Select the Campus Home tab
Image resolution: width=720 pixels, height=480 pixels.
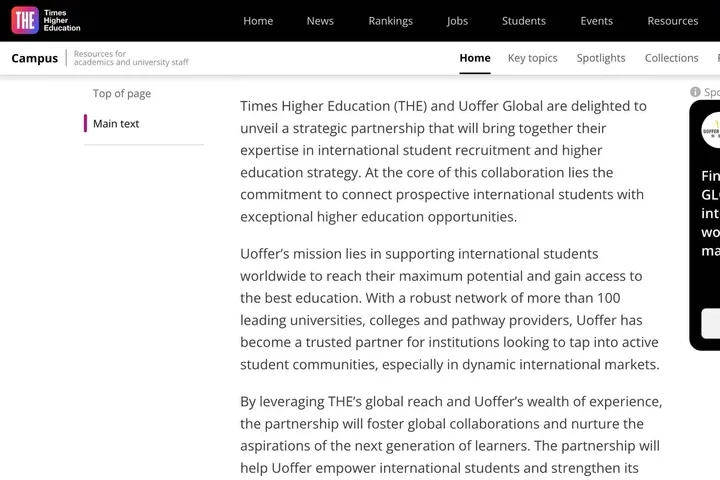(x=475, y=58)
